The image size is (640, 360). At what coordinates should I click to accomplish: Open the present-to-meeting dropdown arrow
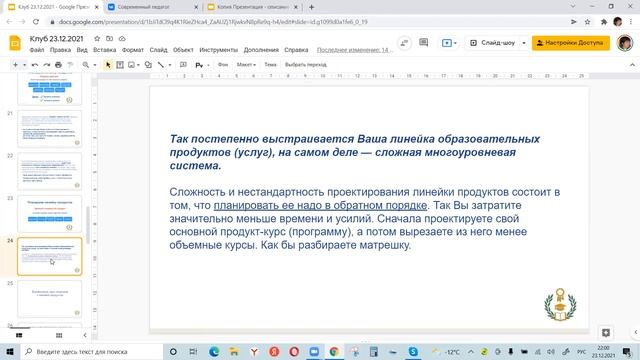pos(456,43)
